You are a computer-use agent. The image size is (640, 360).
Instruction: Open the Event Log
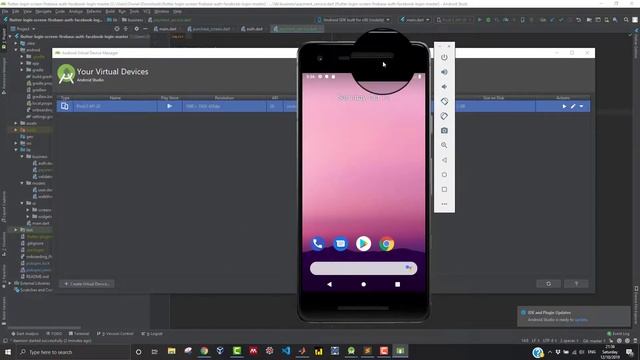(x=618, y=333)
